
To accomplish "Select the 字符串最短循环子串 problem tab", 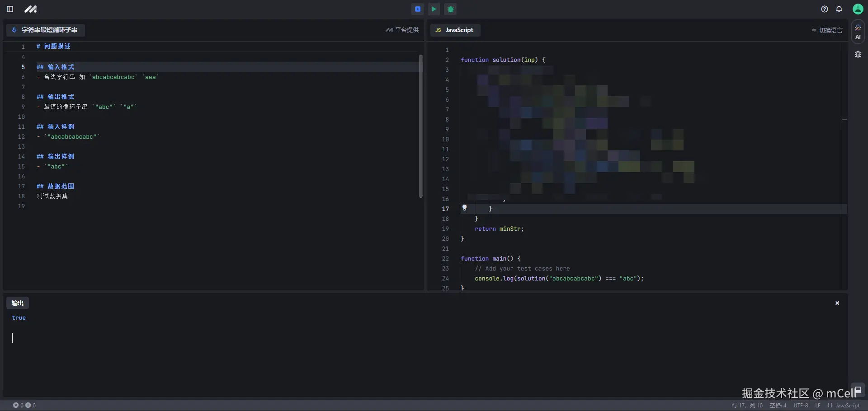I will [46, 30].
